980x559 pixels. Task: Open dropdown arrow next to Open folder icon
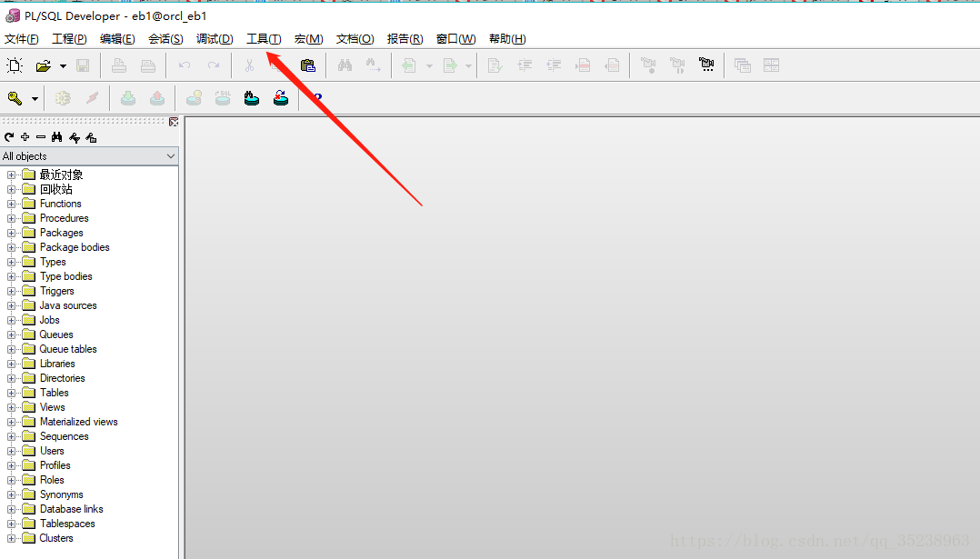[x=63, y=66]
